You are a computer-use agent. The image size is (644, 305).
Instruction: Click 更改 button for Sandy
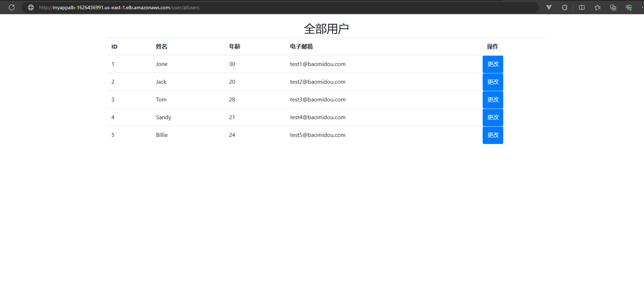(x=493, y=117)
